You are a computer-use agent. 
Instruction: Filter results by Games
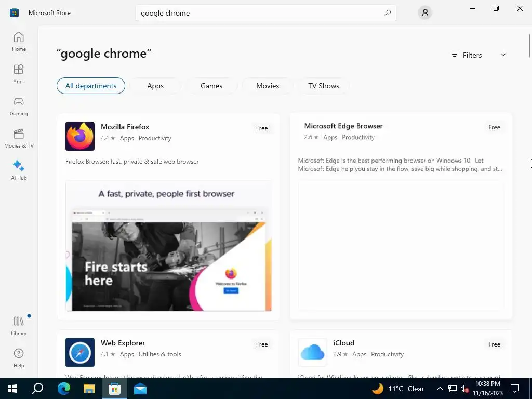coord(211,86)
